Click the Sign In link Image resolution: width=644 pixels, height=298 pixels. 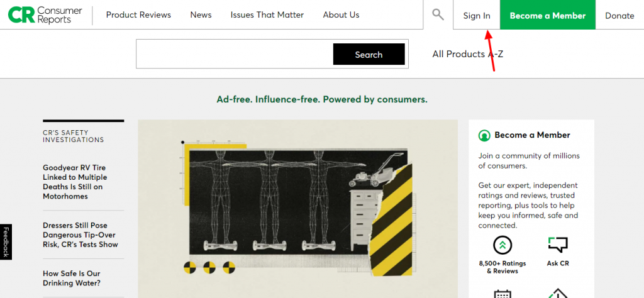click(477, 16)
